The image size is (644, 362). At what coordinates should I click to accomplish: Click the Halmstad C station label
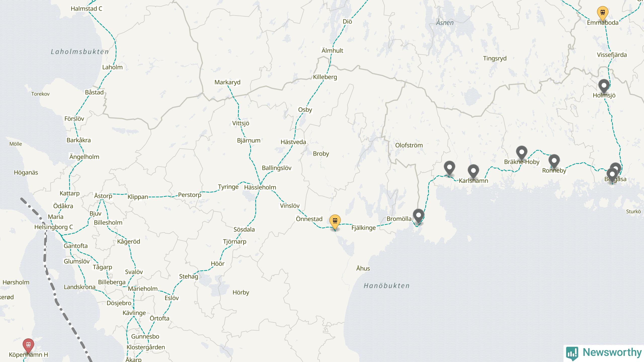tap(86, 9)
